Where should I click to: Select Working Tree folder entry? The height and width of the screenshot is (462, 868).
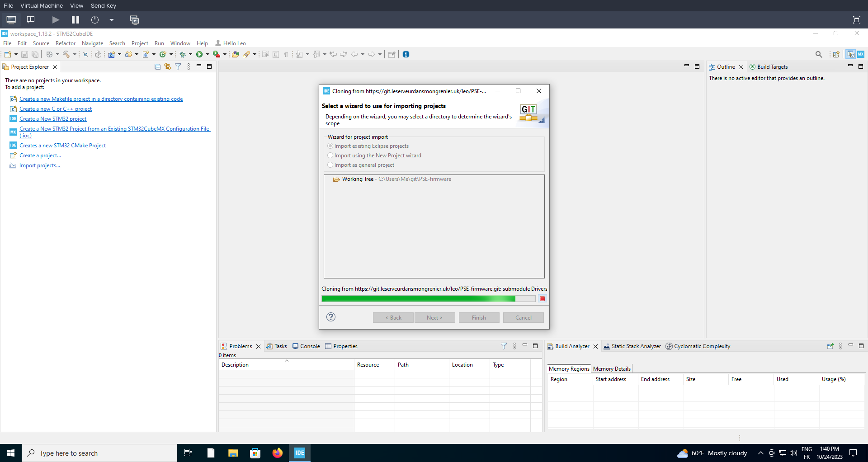392,179
